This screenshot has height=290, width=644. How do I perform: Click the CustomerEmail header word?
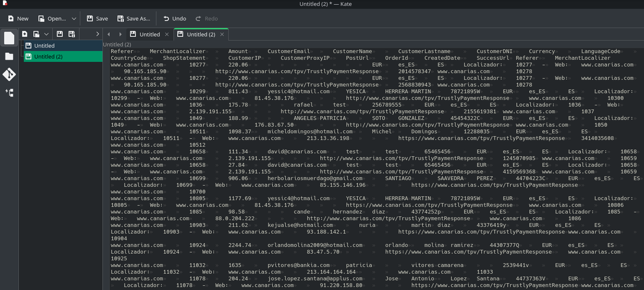(x=289, y=51)
